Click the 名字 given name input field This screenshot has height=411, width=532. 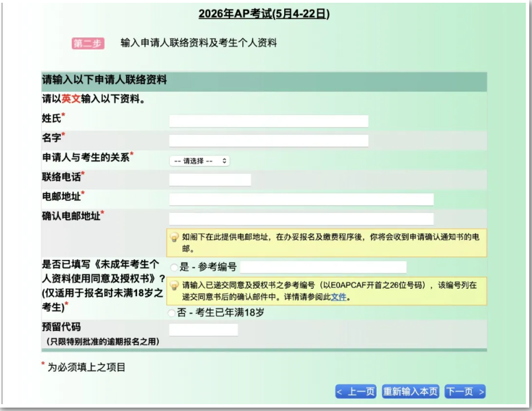[x=268, y=141]
